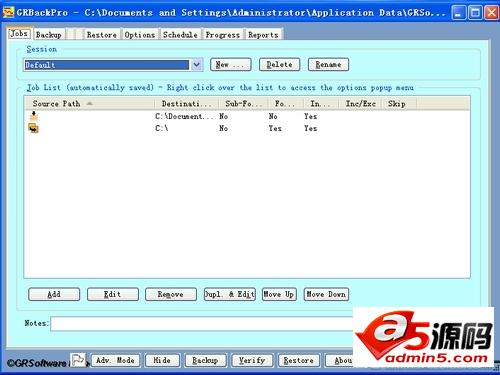Delete the current session
Image resolution: width=500 pixels, height=375 pixels.
[x=279, y=64]
